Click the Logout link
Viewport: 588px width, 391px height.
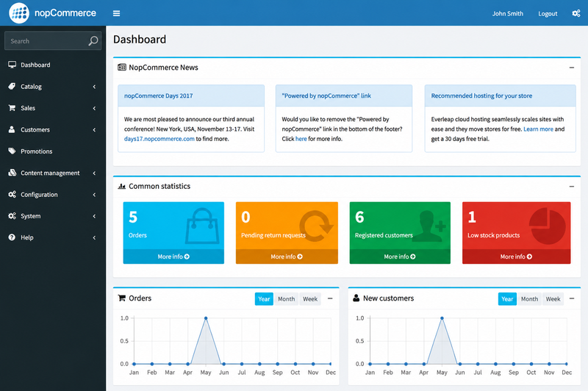[548, 13]
